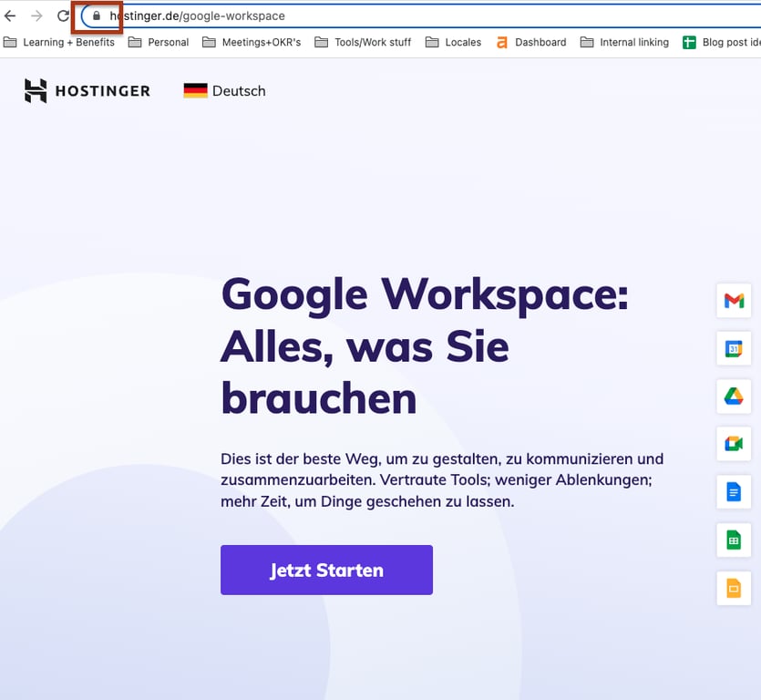The width and height of the screenshot is (761, 700).
Task: Click the Google Meet icon
Action: [x=734, y=444]
